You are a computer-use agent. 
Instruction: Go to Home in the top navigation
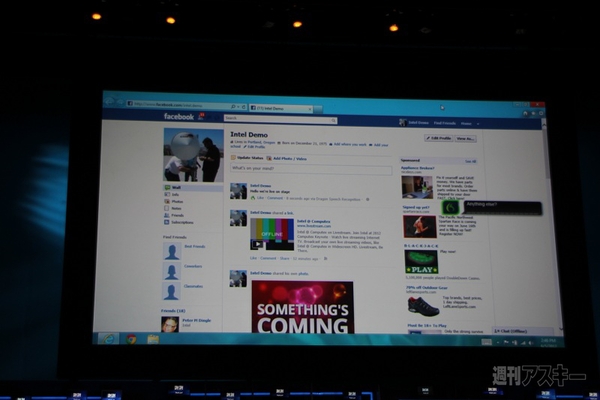tap(466, 124)
